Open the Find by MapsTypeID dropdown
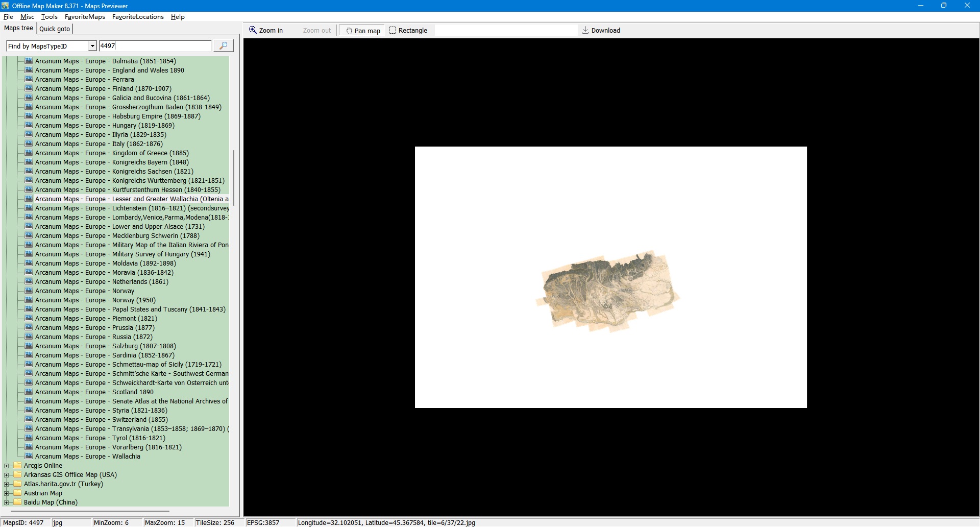This screenshot has height=527, width=980. click(92, 46)
